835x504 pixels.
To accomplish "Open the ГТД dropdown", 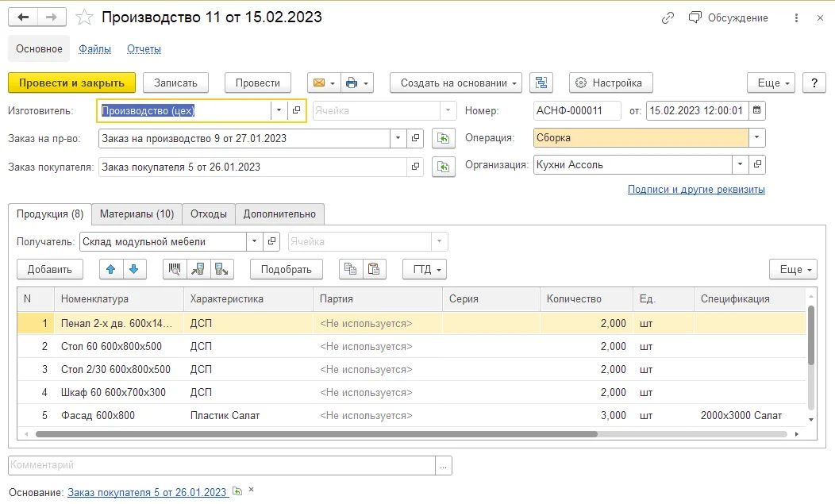I will (x=425, y=270).
